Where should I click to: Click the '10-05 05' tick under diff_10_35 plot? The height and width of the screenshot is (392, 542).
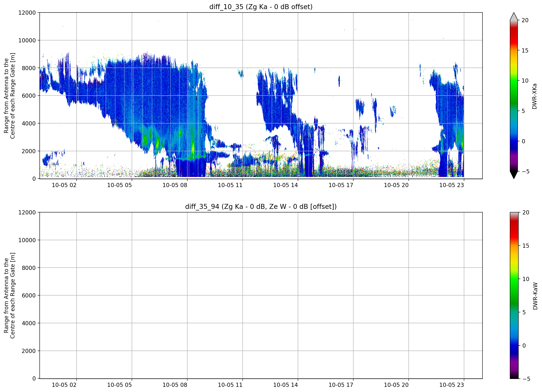click(x=119, y=185)
